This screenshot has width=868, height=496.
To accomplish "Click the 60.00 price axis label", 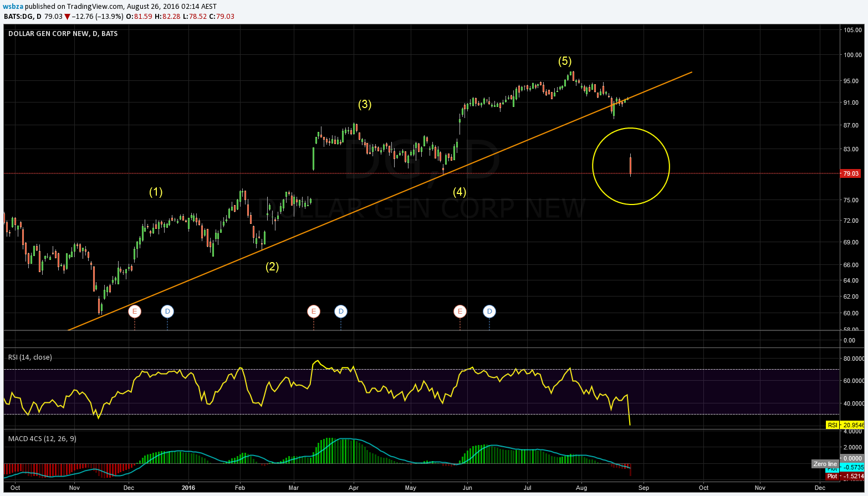I will [851, 313].
